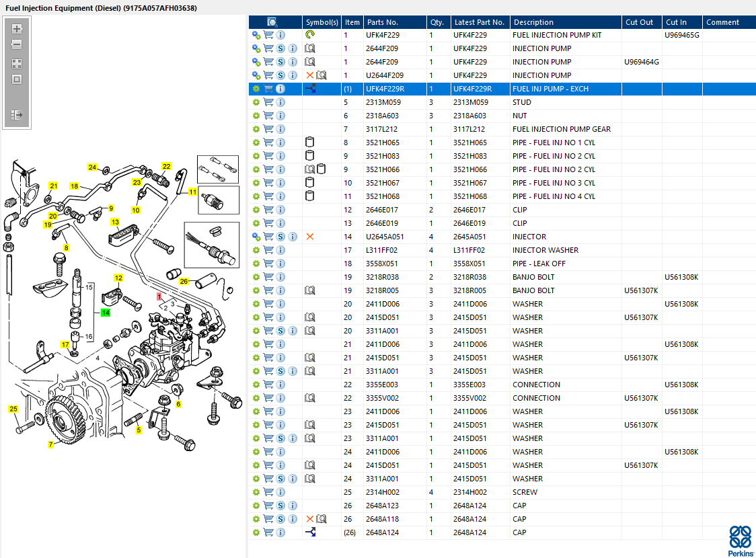Click book-magnifier symbol on 3521H066 row
This screenshot has height=558, width=756.
(x=310, y=169)
